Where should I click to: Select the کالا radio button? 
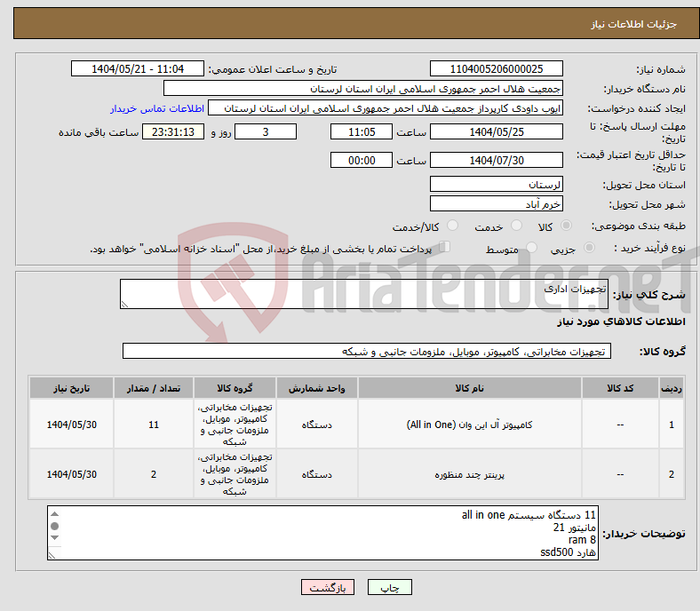[566, 226]
